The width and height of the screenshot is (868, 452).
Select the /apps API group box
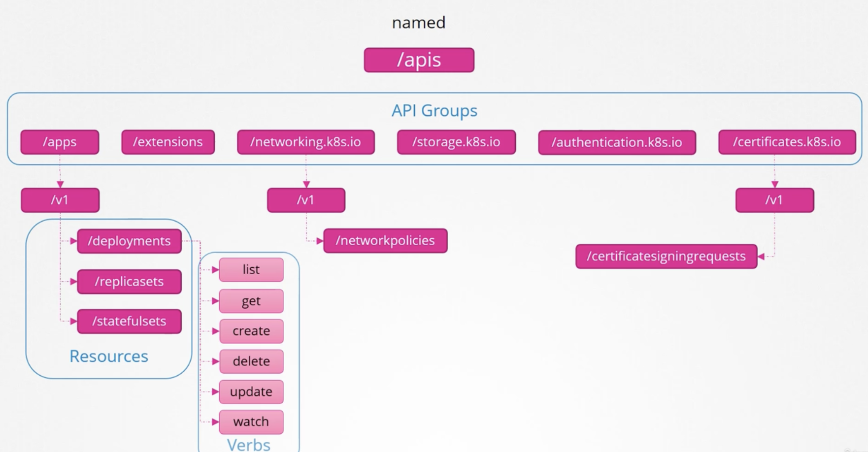[60, 142]
